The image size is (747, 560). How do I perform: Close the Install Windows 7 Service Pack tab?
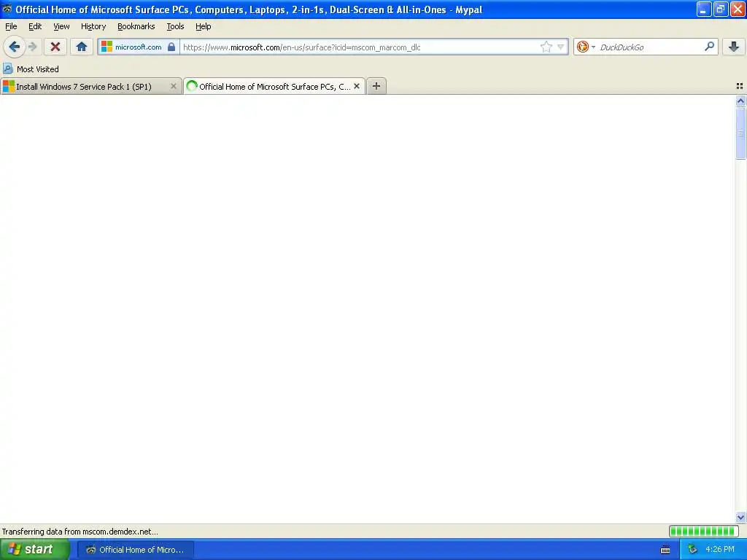(174, 86)
